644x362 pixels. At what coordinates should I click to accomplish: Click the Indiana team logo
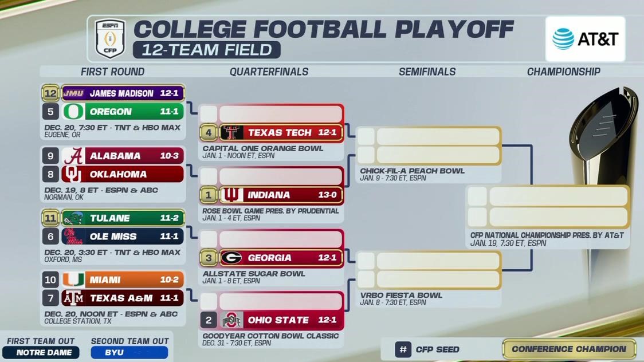231,195
